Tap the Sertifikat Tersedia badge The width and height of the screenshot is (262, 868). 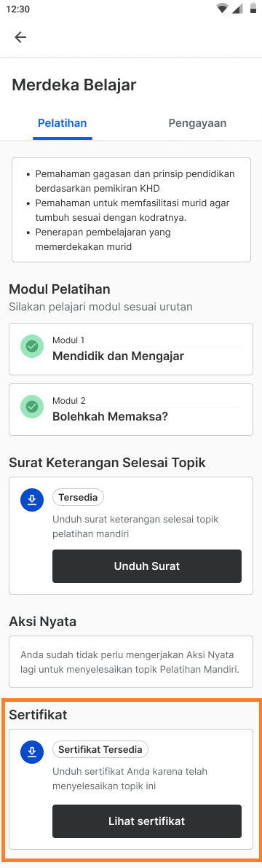(100, 749)
